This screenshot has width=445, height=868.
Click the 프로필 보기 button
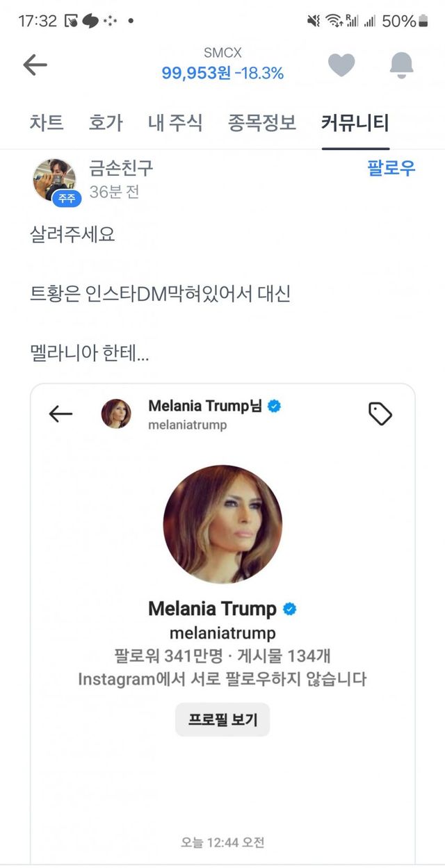pyautogui.click(x=222, y=720)
